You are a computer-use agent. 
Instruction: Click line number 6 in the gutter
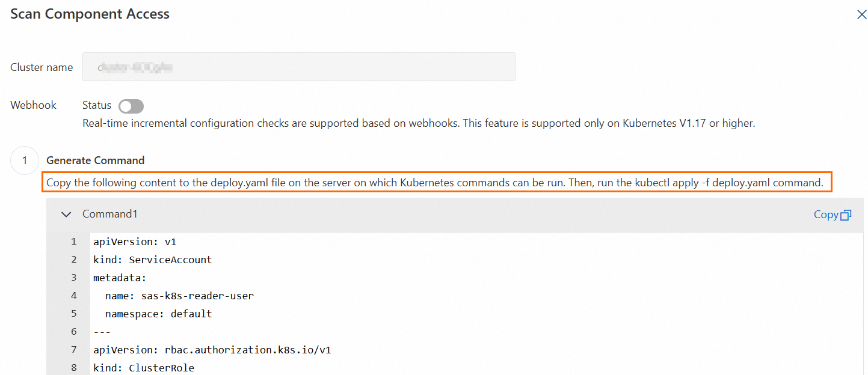74,332
